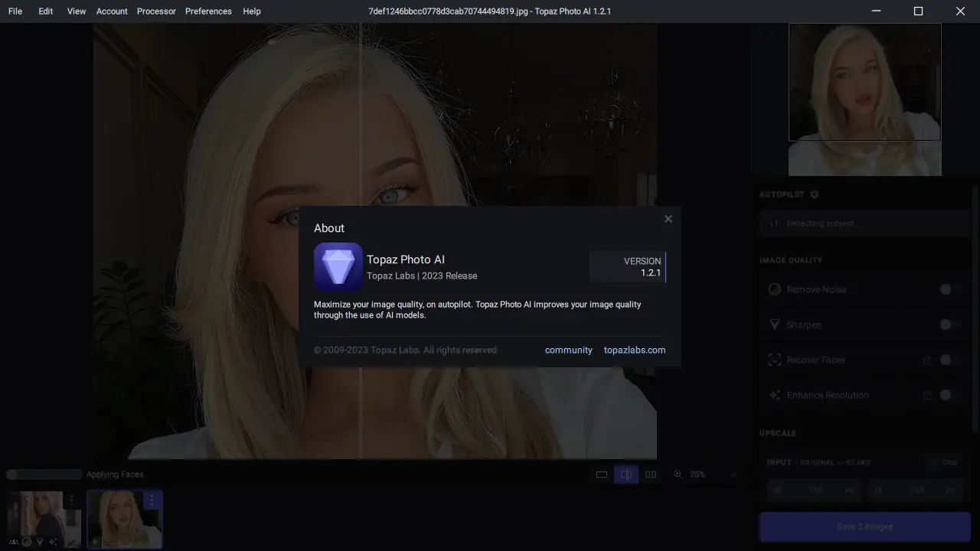Click the spinner icon beside Detecting subject

[774, 223]
